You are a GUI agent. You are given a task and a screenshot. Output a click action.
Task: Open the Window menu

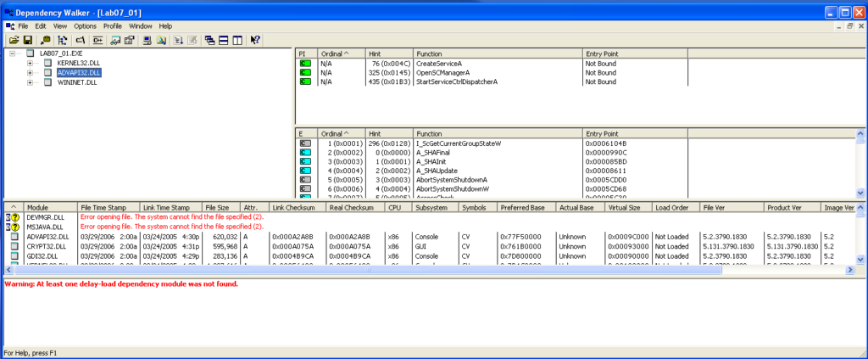tap(140, 26)
